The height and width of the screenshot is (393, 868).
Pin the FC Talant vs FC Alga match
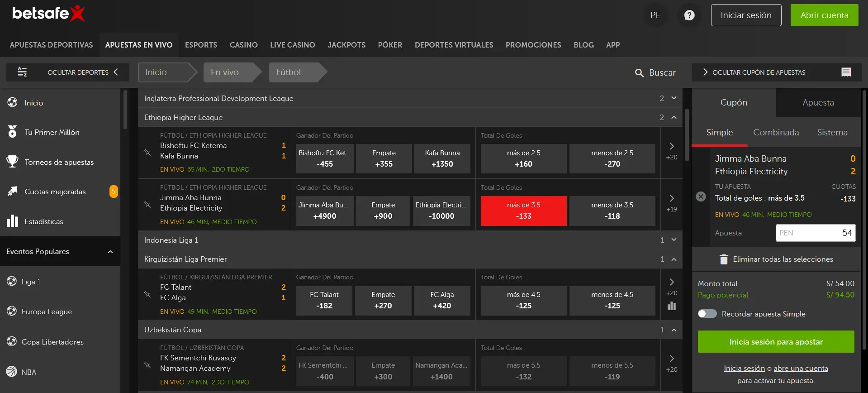[x=147, y=294]
